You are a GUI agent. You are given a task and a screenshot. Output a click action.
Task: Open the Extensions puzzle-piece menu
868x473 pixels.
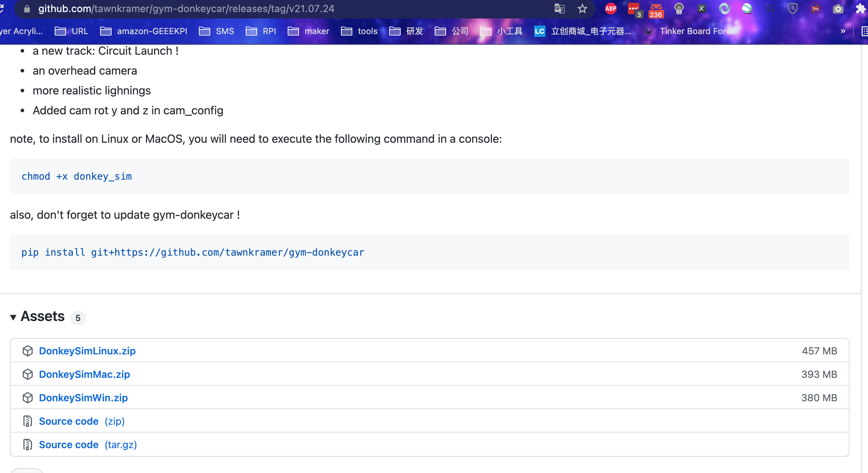click(861, 9)
